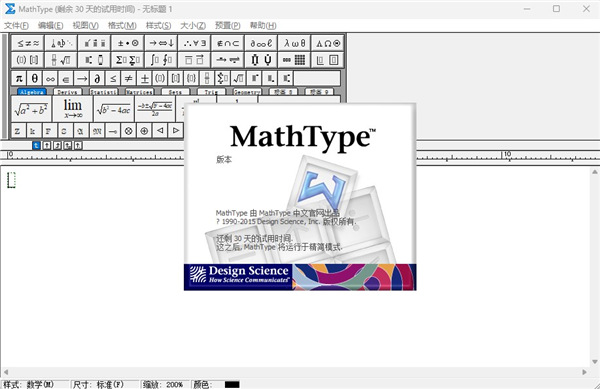This screenshot has width=600, height=389.
Task: Insert the right-pointing triangle ▷ symbol
Action: click(x=176, y=131)
